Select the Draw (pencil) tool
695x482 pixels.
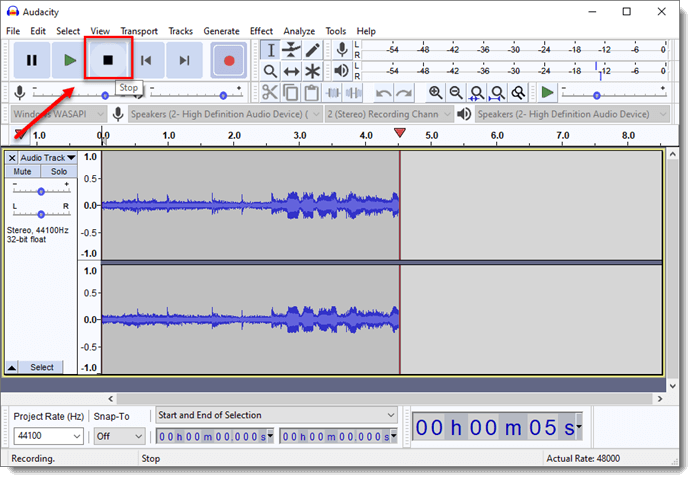pos(312,50)
